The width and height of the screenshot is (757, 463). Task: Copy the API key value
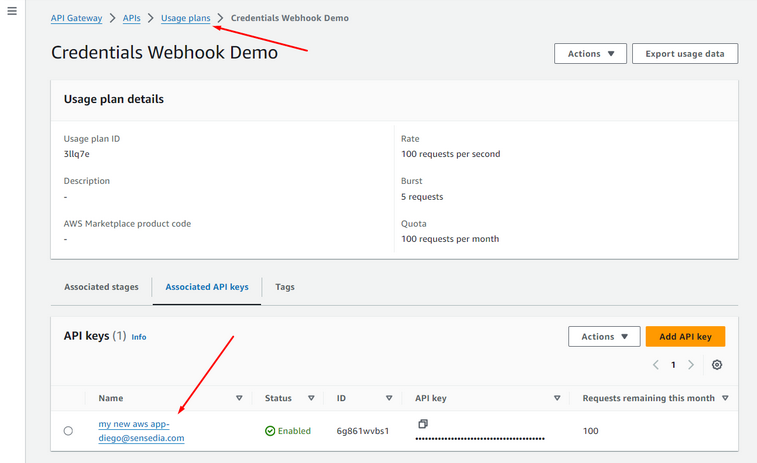tap(423, 424)
